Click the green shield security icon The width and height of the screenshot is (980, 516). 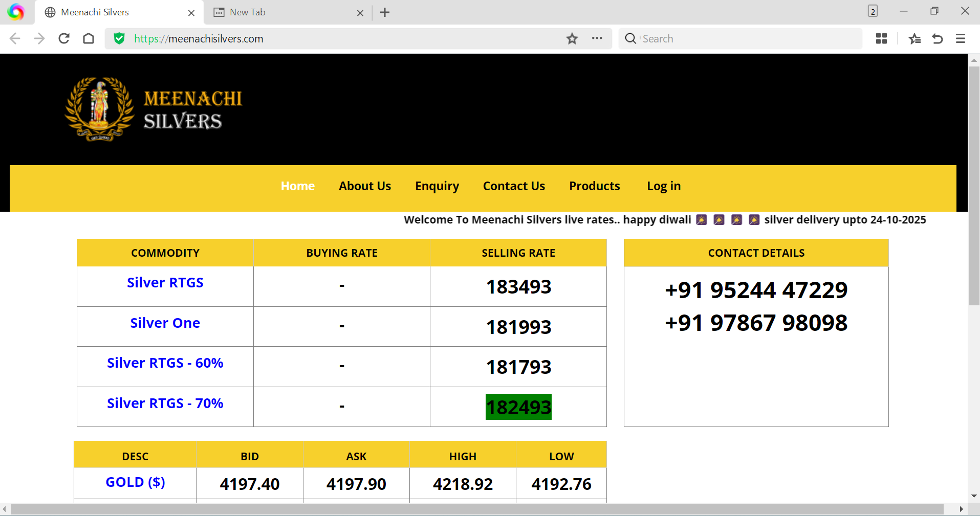[119, 38]
